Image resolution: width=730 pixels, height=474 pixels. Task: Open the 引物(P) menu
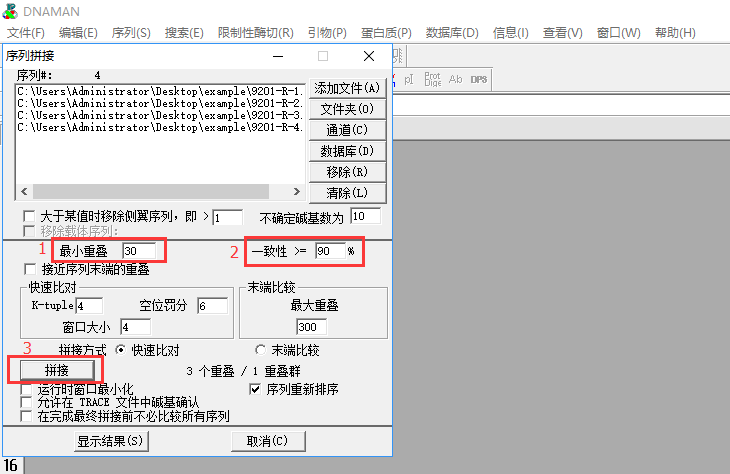tap(327, 33)
